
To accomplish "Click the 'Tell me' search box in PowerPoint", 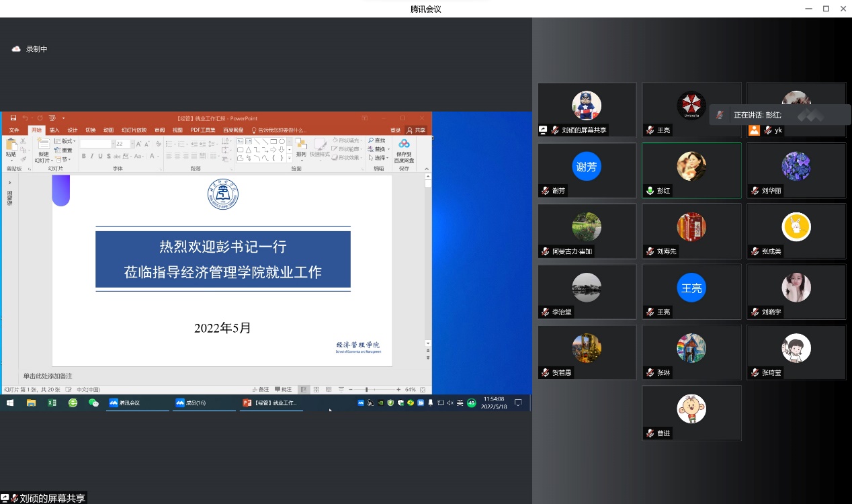I will pos(279,130).
